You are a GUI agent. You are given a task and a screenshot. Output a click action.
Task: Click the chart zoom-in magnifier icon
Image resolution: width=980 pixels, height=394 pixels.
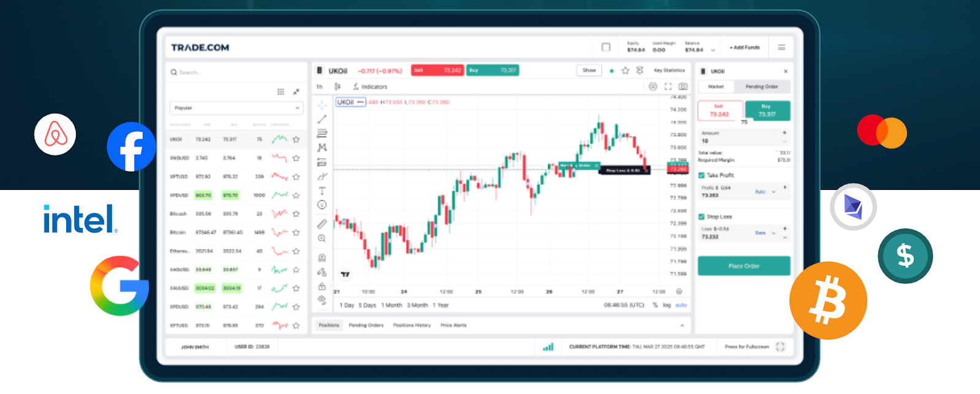pos(322,238)
